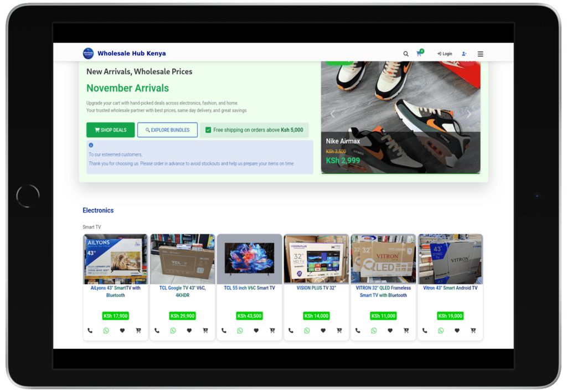Call about the AiLyons 43" SmartTV via phone icon

[90, 330]
